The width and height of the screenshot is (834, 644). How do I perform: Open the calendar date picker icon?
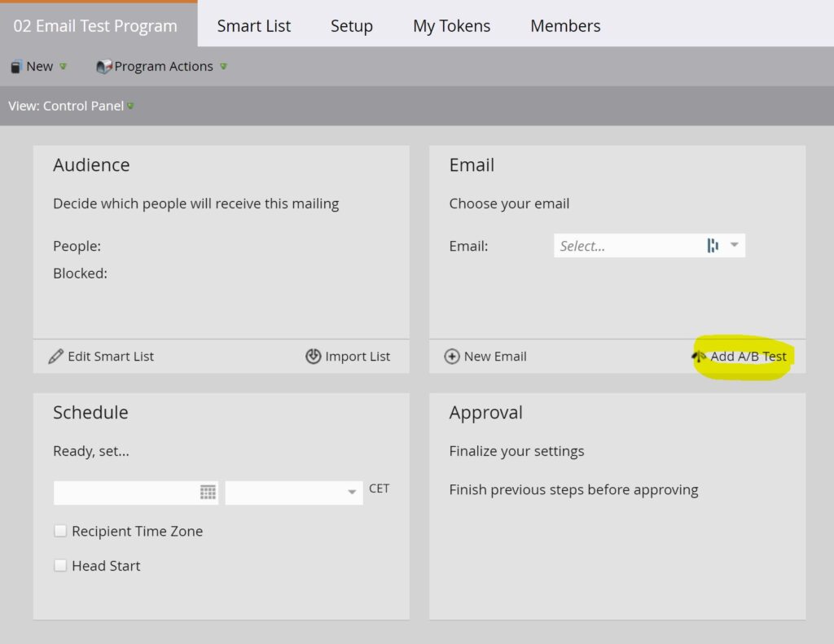(208, 492)
